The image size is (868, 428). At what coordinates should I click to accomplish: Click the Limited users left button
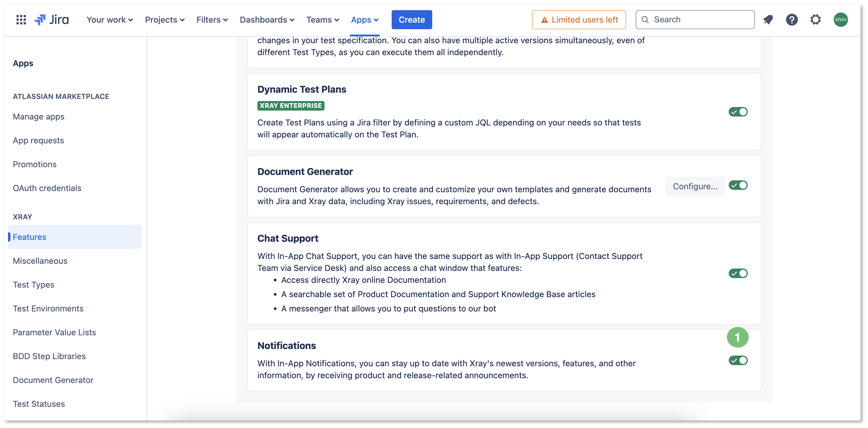coord(579,20)
